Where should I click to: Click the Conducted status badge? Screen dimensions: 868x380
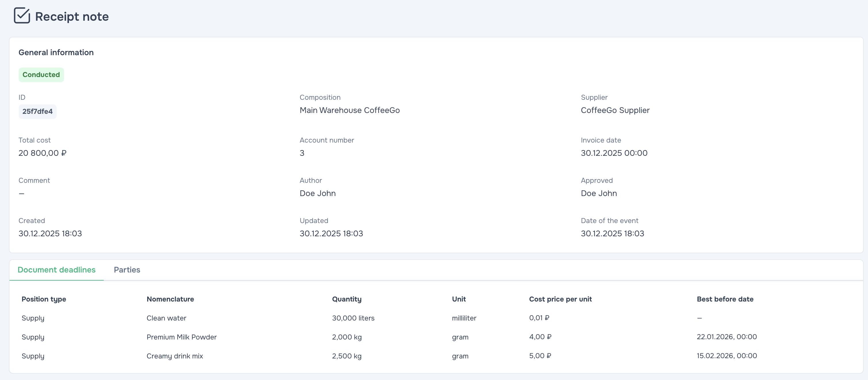tap(41, 75)
